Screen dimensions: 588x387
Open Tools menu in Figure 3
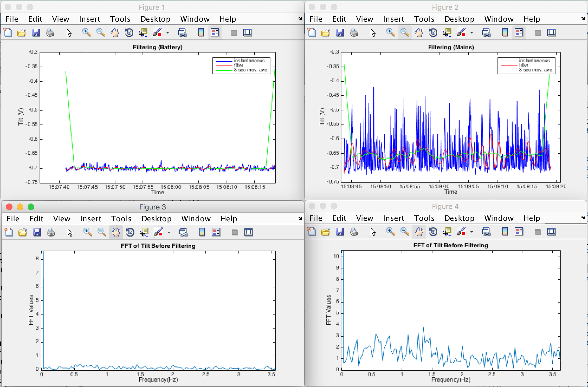(x=121, y=219)
